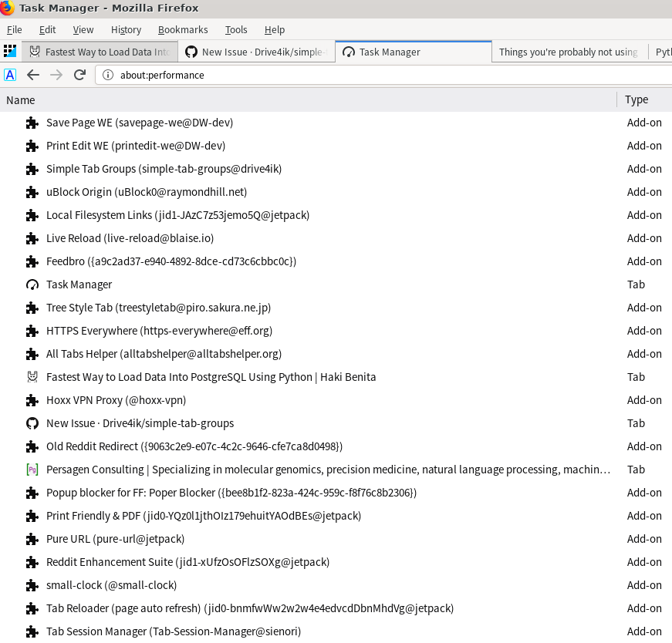Viewport: 672px width, 643px height.
Task: Select Simple Tab Groups row name
Action: pos(164,169)
